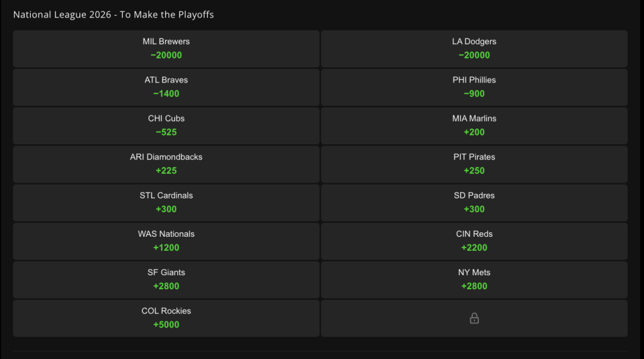Image resolution: width=644 pixels, height=359 pixels.
Task: Click the Brewers team name label
Action: pos(166,42)
